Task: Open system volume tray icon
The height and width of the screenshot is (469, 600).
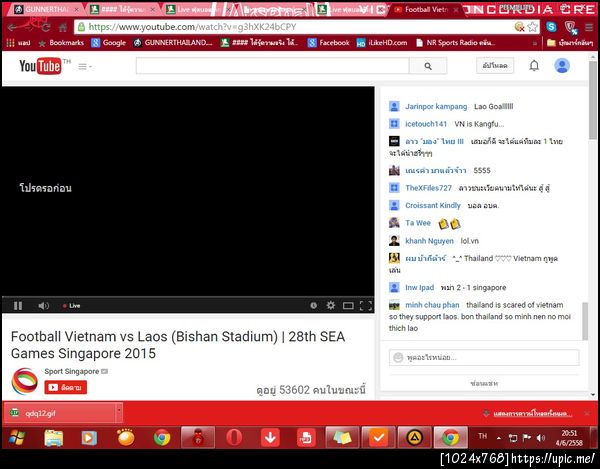Action: click(x=541, y=438)
